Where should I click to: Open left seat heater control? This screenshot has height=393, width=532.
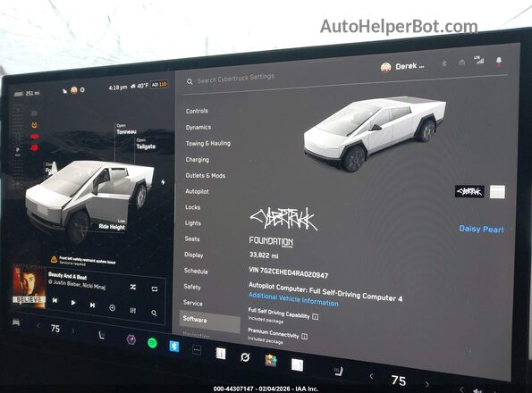[101, 335]
